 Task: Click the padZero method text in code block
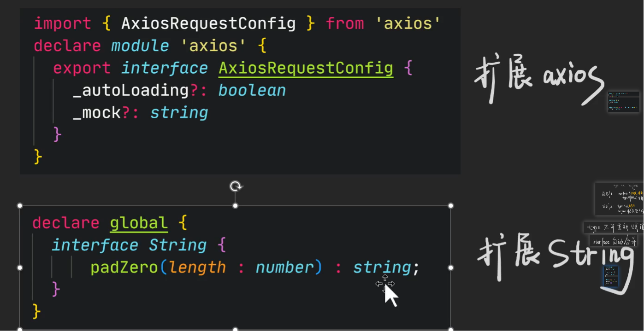click(x=124, y=267)
